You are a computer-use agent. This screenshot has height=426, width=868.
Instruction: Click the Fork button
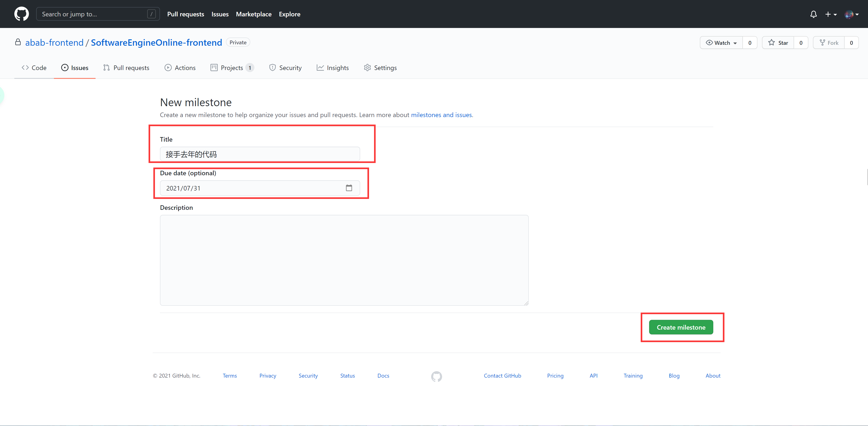click(829, 43)
